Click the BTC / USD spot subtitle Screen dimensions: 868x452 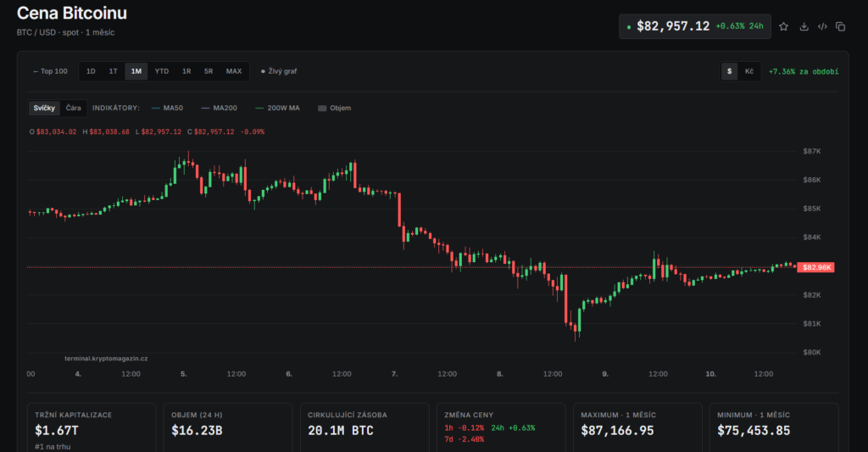pyautogui.click(x=65, y=33)
